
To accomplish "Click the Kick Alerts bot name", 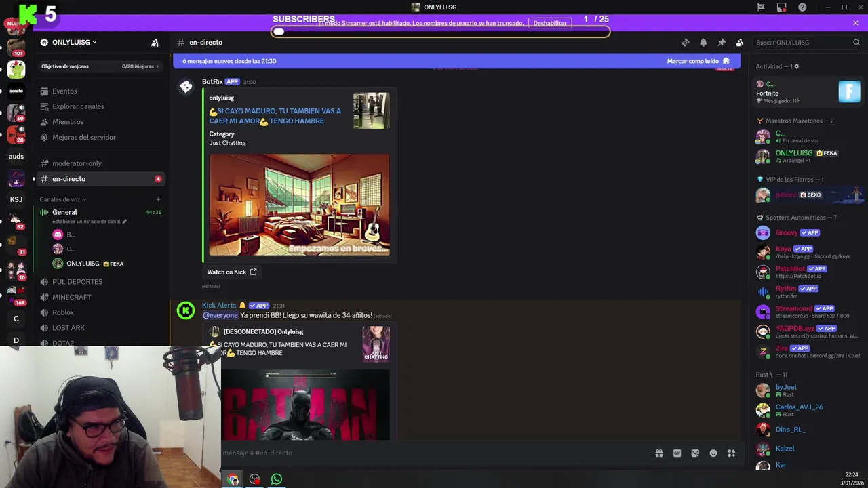I will tap(219, 305).
